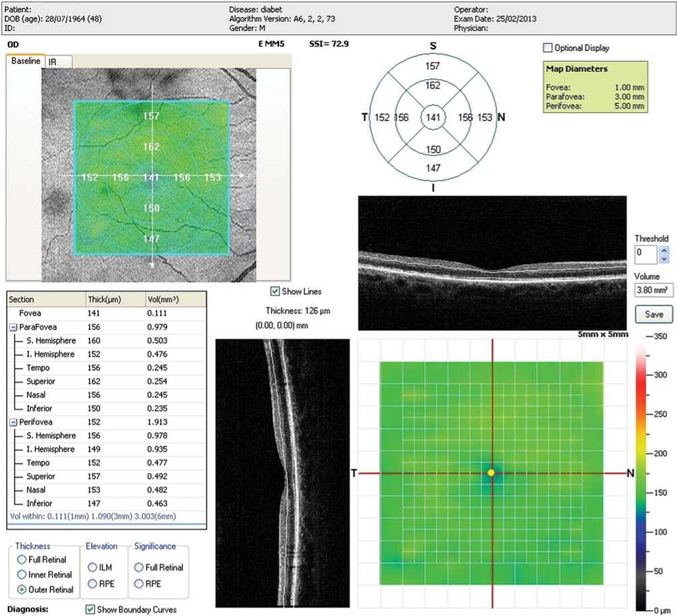Select Perifovea Superior row with 157

[x=106, y=476]
